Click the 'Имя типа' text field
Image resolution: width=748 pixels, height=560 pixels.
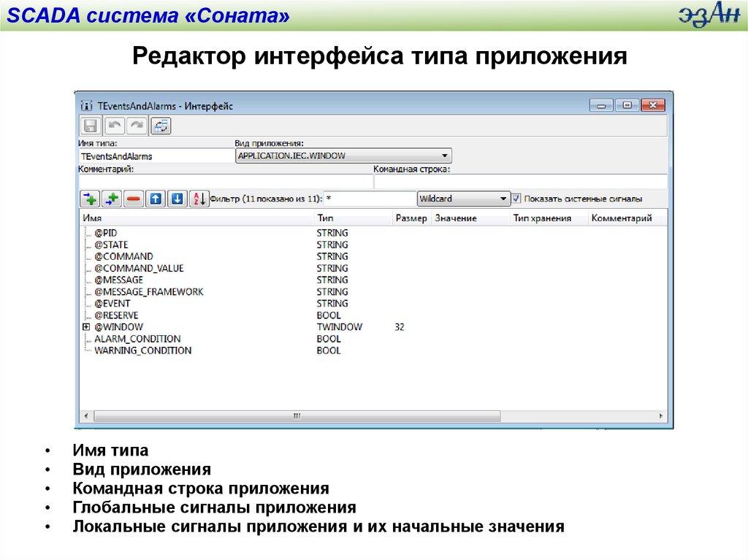tap(153, 156)
